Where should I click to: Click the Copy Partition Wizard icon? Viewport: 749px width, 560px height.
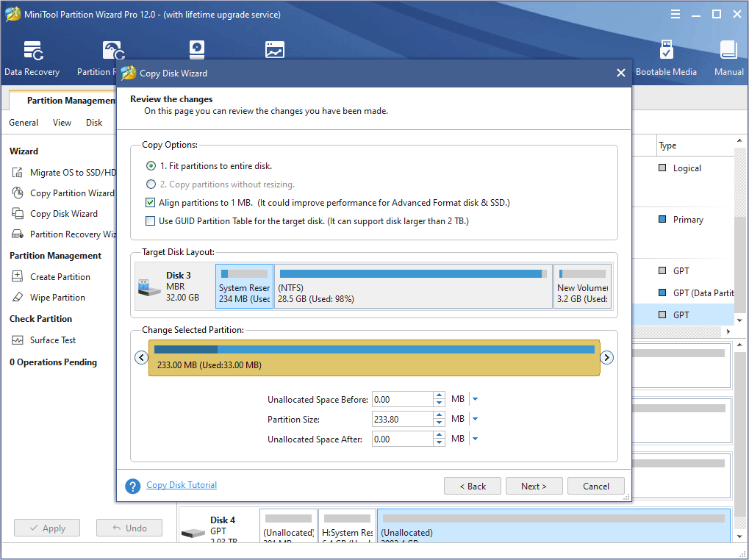click(x=17, y=193)
